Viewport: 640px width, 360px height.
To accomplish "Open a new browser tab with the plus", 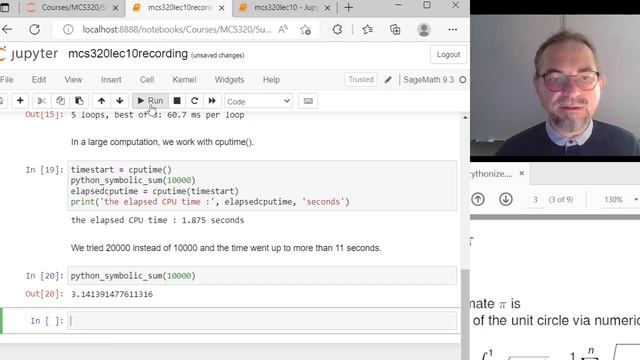I will tap(348, 7).
